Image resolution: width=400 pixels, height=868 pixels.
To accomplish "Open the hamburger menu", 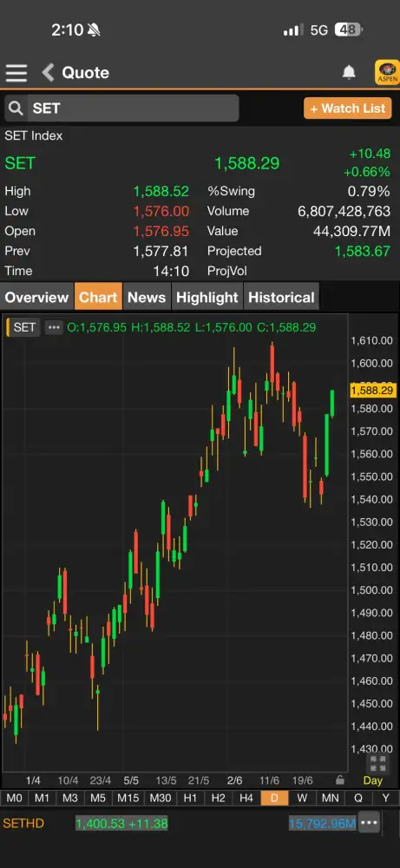I will pyautogui.click(x=16, y=73).
